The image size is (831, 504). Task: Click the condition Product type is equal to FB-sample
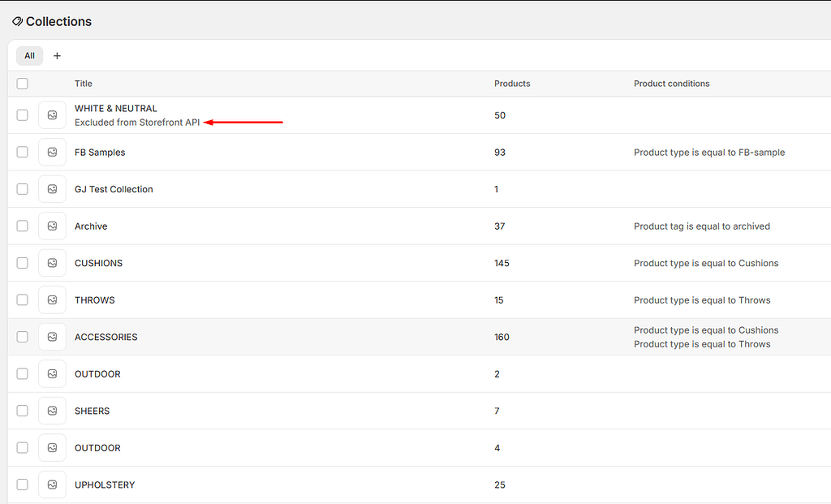pos(709,152)
